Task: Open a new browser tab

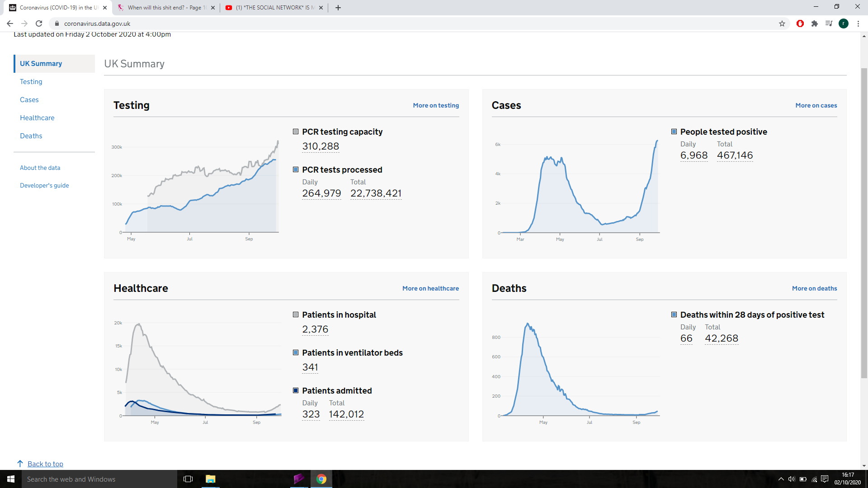Action: [338, 8]
